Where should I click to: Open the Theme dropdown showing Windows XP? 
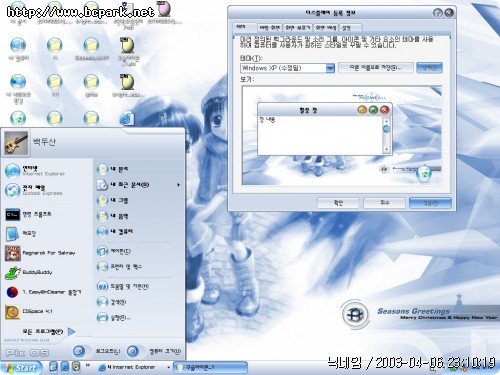287,68
